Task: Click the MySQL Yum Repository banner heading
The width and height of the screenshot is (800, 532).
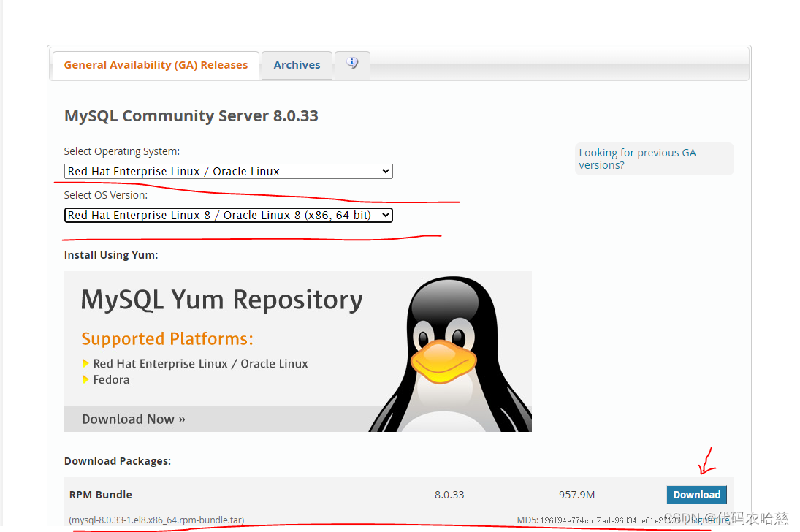Action: pos(221,300)
